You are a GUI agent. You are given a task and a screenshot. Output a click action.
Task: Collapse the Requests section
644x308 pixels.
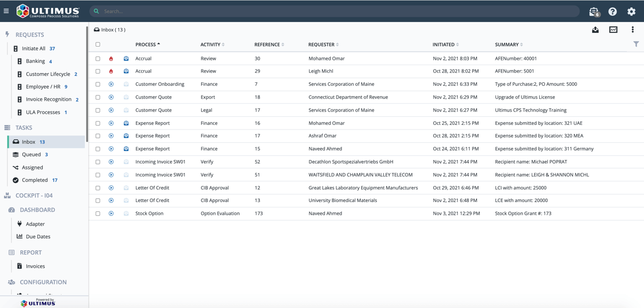[x=29, y=35]
